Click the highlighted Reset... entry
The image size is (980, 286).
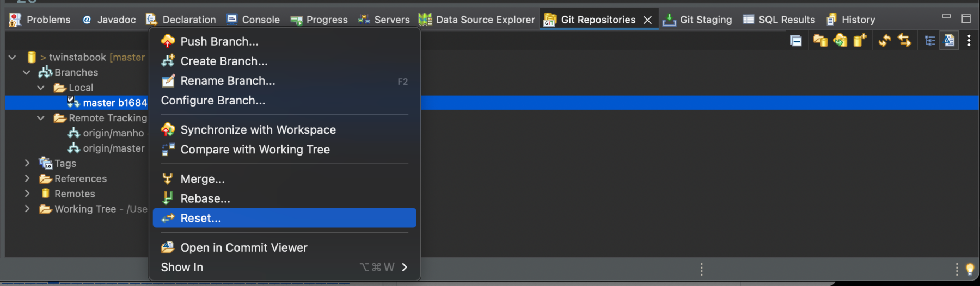(x=284, y=218)
